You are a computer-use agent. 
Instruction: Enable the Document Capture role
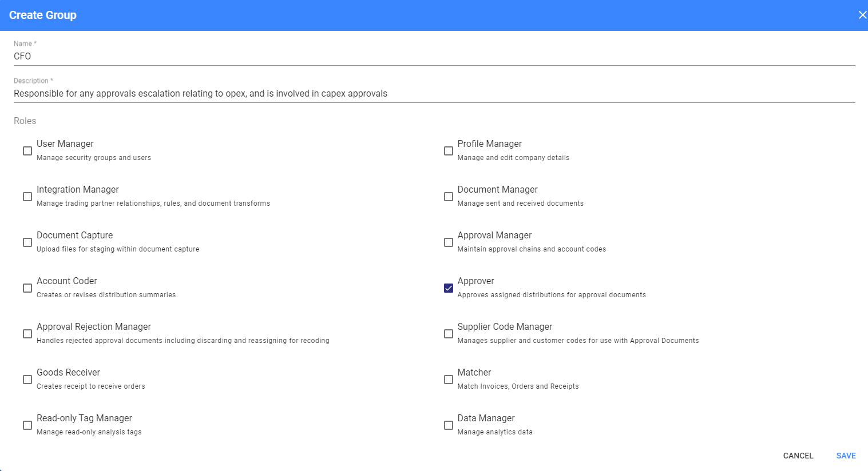pos(27,242)
